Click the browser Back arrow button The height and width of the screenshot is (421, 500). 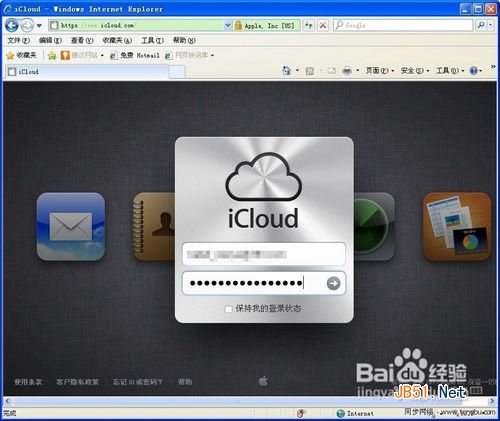pyautogui.click(x=12, y=25)
